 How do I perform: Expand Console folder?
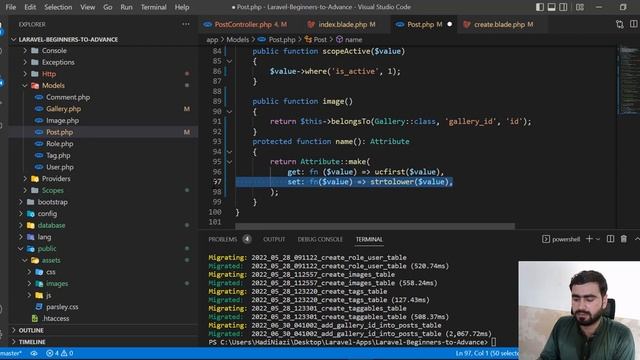point(54,51)
